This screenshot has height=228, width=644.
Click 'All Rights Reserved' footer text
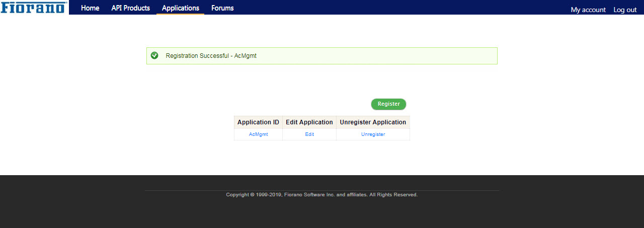[393, 195]
